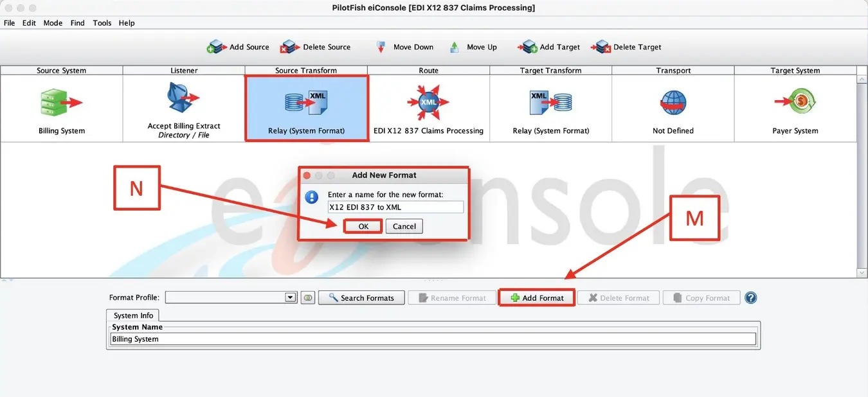Click the Add Source toolbar button
Screen dimensions: 868x397
coord(238,47)
